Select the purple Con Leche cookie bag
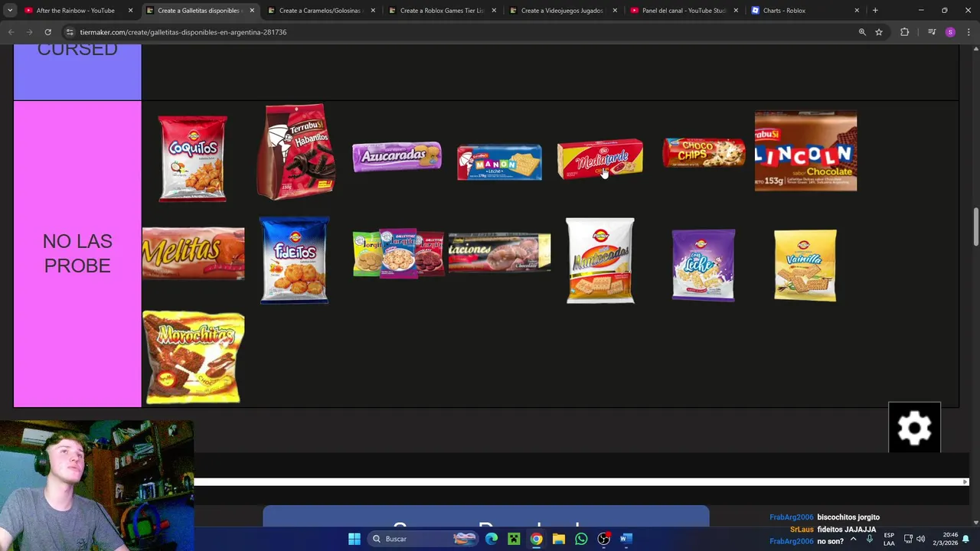This screenshot has width=980, height=551. pyautogui.click(x=704, y=265)
